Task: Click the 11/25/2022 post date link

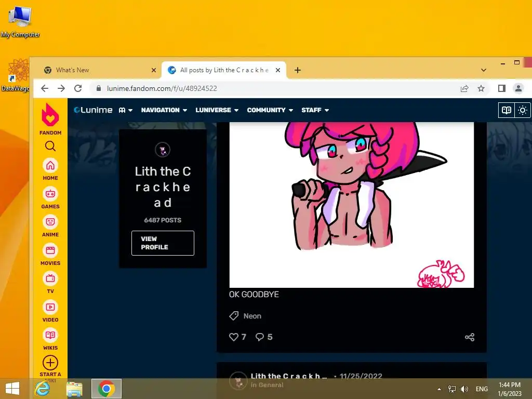Action: tap(361, 376)
